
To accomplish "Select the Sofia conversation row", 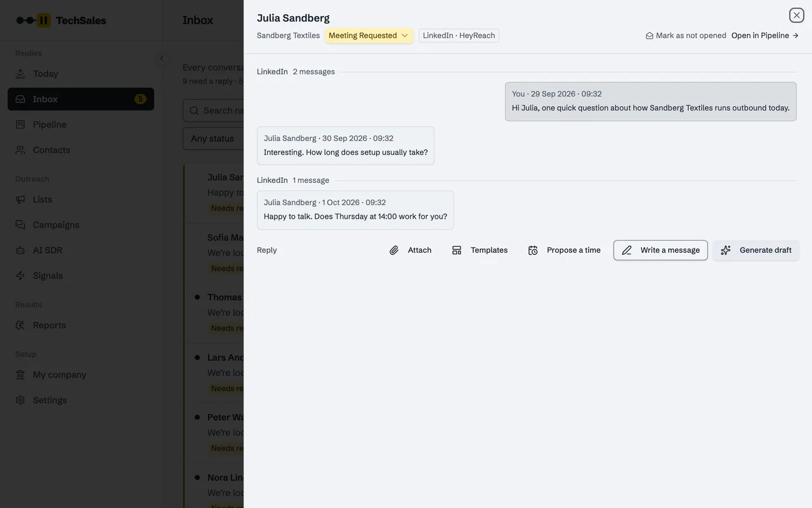I will coord(214,253).
